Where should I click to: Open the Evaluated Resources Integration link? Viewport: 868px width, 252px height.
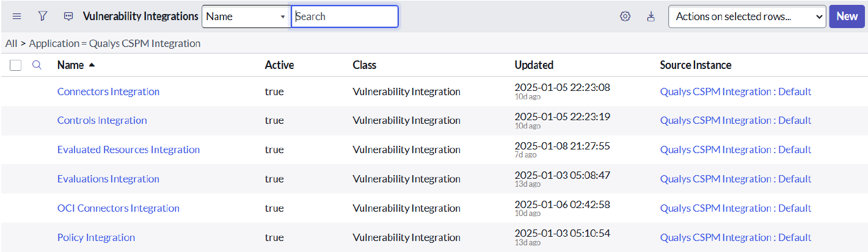coord(128,149)
